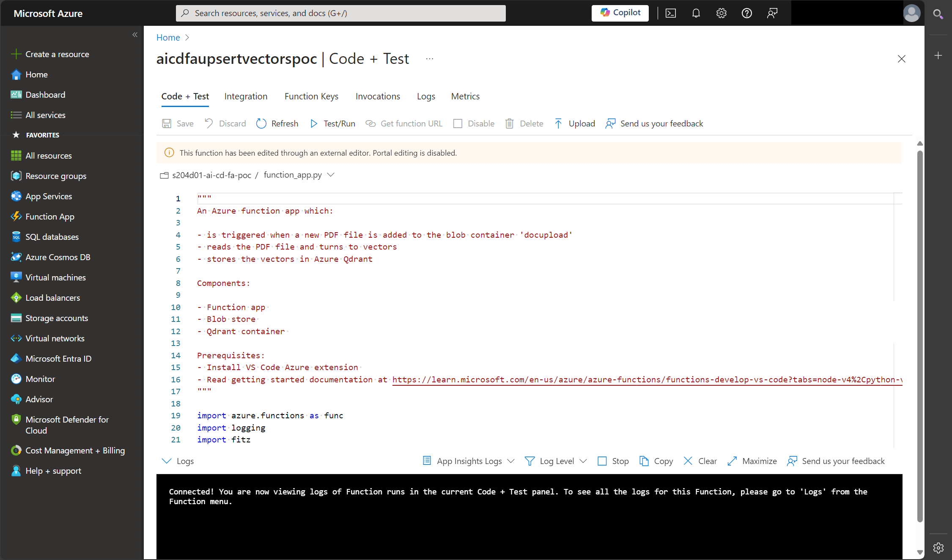Open App Services favorite
Screen dimensions: 952x560
[49, 196]
